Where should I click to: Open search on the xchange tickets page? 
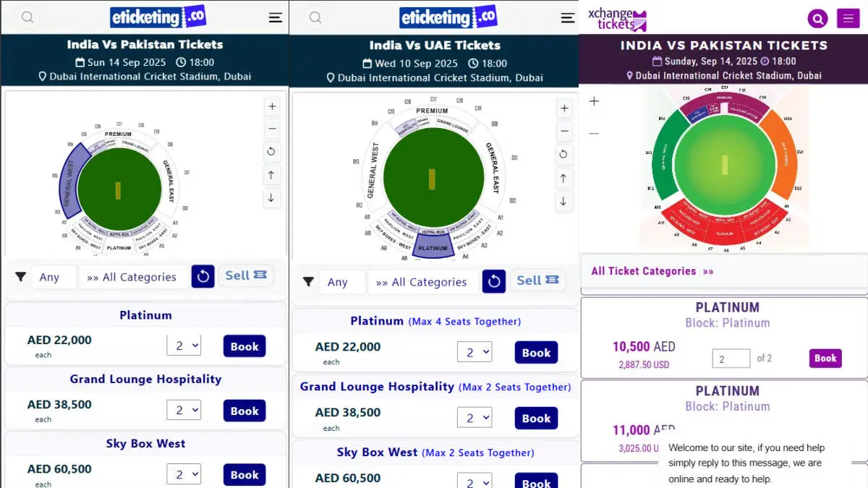(x=817, y=18)
